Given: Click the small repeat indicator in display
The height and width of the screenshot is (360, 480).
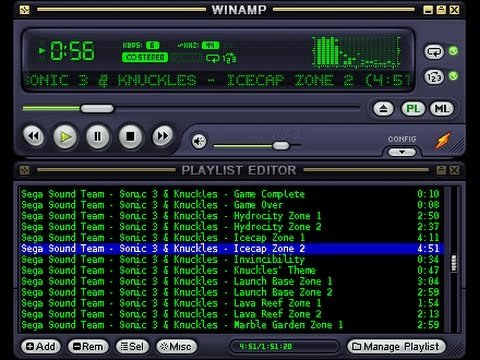Looking at the screenshot, I should [212, 58].
